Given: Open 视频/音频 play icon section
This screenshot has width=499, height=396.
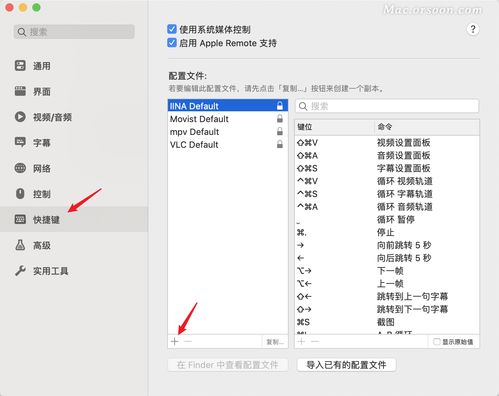Looking at the screenshot, I should (20, 117).
